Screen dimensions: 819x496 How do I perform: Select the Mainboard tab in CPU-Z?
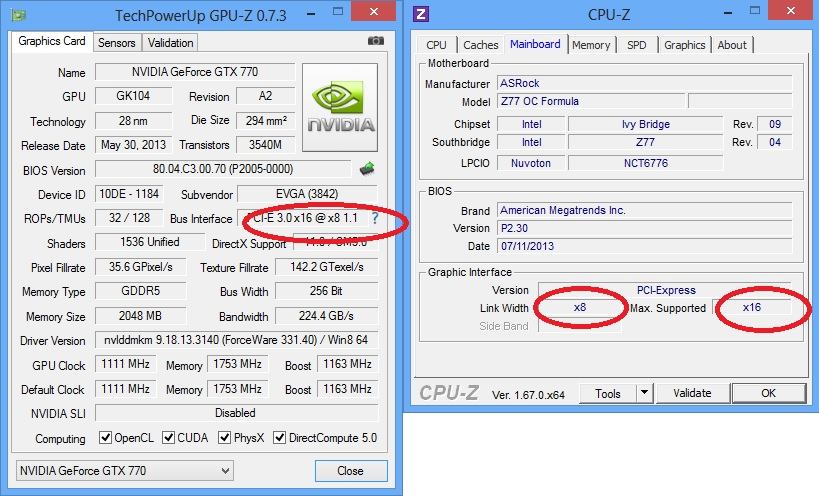pyautogui.click(x=535, y=44)
